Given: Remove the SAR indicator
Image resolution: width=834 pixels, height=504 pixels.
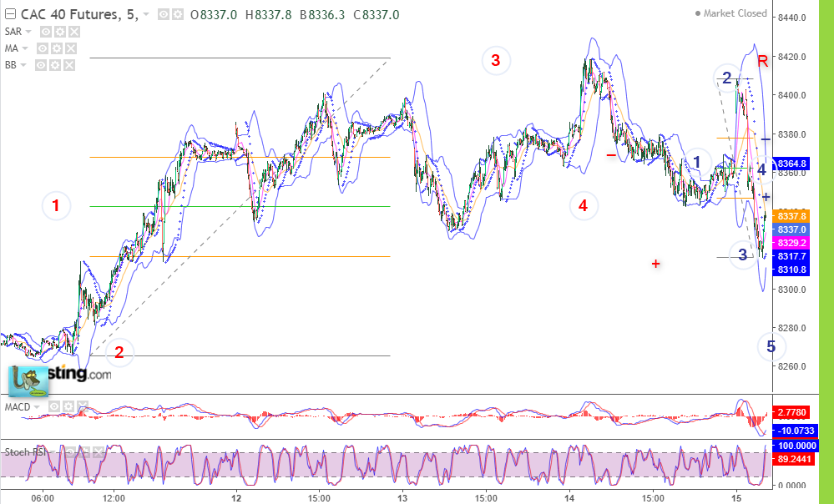Looking at the screenshot, I should coord(74,32).
